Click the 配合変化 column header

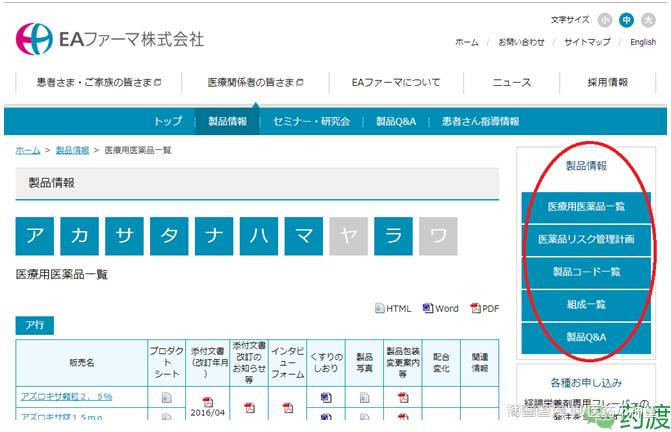coord(441,363)
